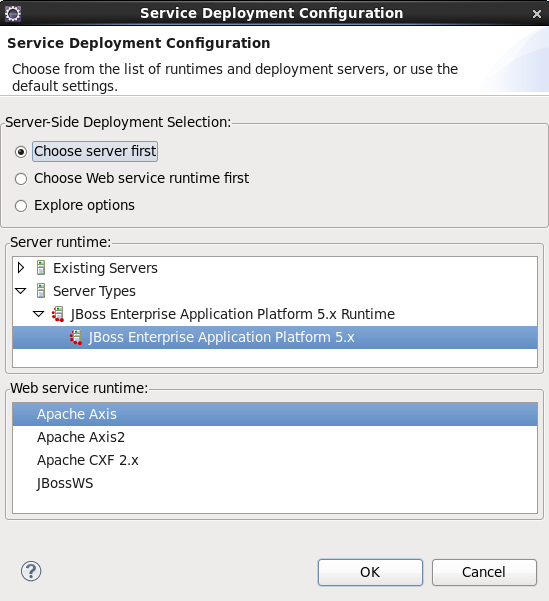Collapse the Server Types tree node
The width and height of the screenshot is (549, 601).
point(21,291)
